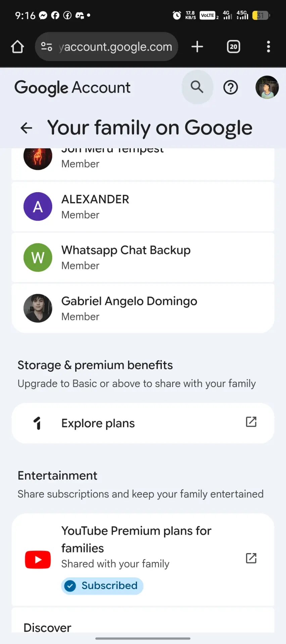Tap the Subscribed status chip

[x=102, y=586]
